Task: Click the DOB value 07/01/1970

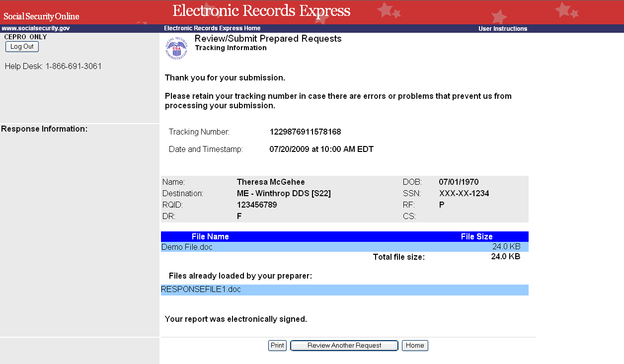Action: point(459,182)
